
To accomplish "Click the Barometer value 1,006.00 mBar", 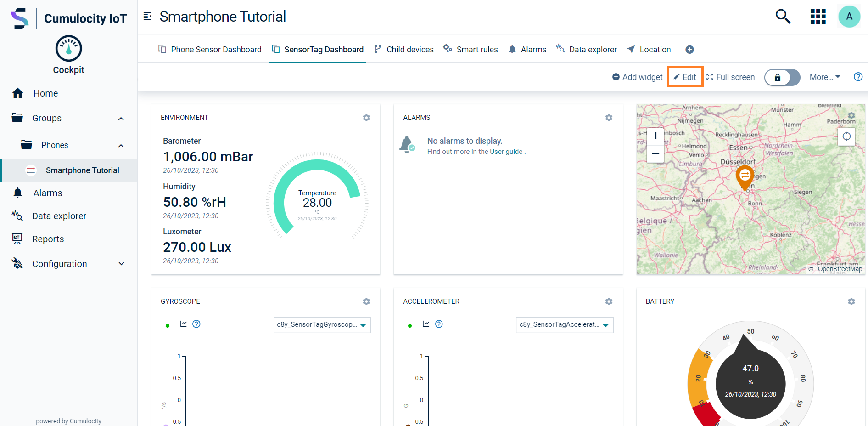I will (x=208, y=157).
